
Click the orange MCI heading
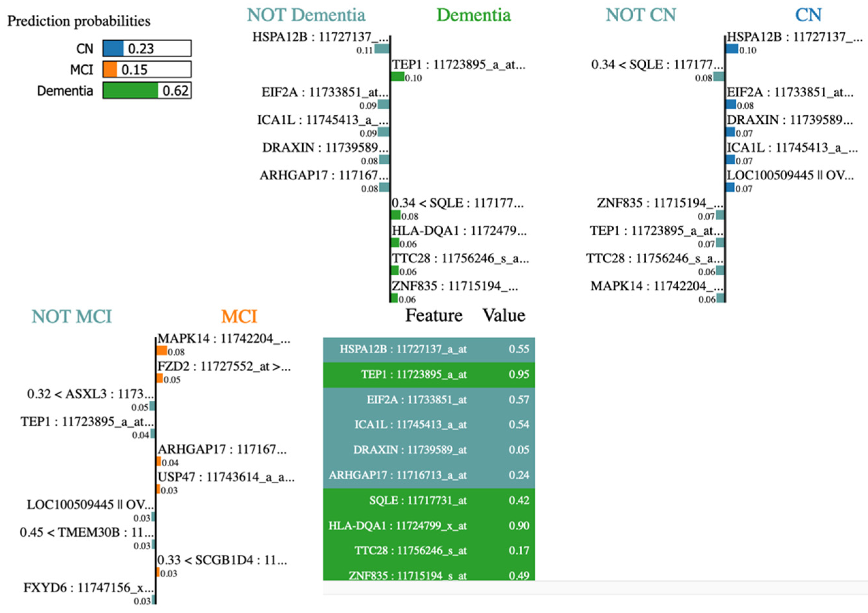(239, 317)
